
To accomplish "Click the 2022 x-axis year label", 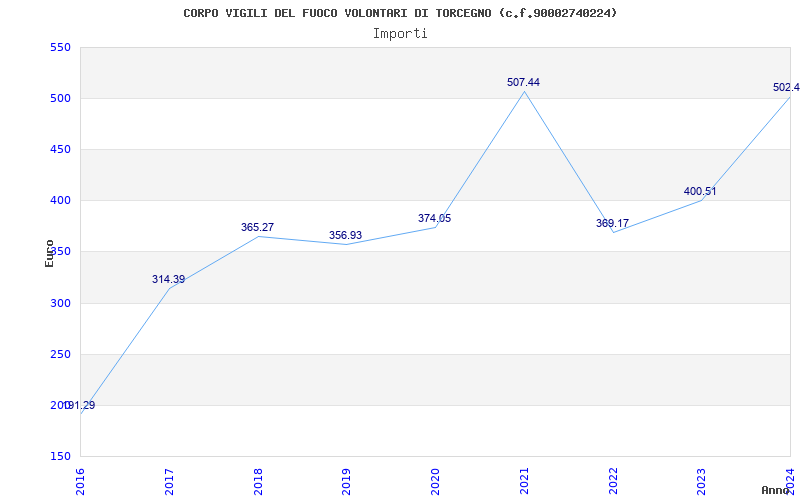I will pyautogui.click(x=613, y=482).
